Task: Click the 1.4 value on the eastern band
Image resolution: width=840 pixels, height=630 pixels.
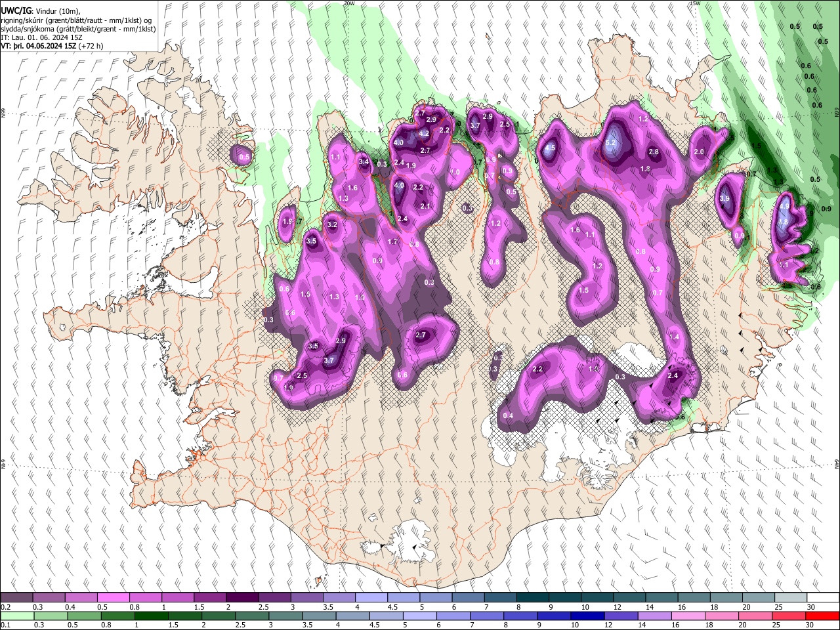Action: coord(675,337)
